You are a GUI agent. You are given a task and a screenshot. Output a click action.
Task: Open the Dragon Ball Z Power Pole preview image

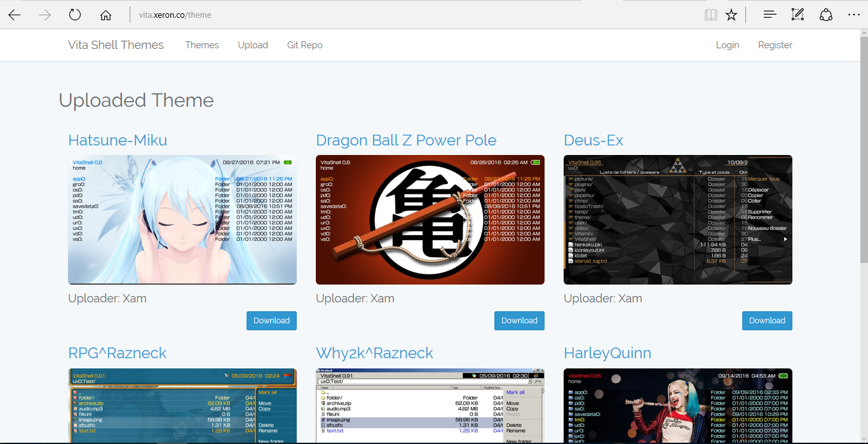(x=430, y=220)
